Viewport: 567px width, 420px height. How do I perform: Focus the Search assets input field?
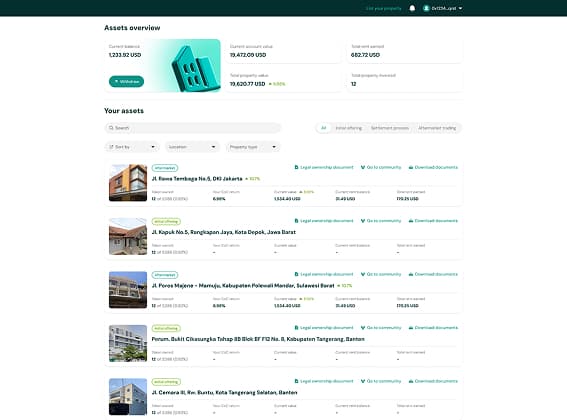(x=193, y=128)
